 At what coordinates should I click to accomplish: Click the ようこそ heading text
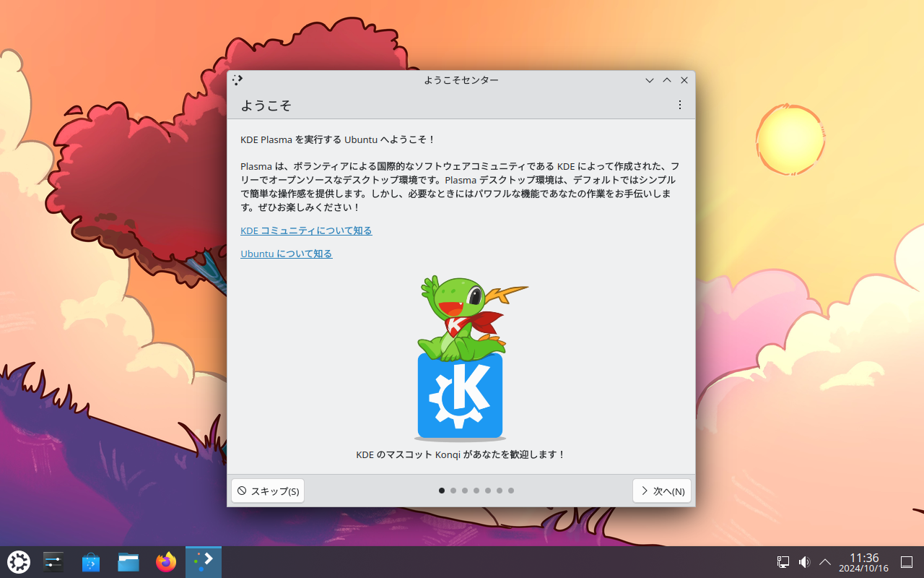(266, 105)
